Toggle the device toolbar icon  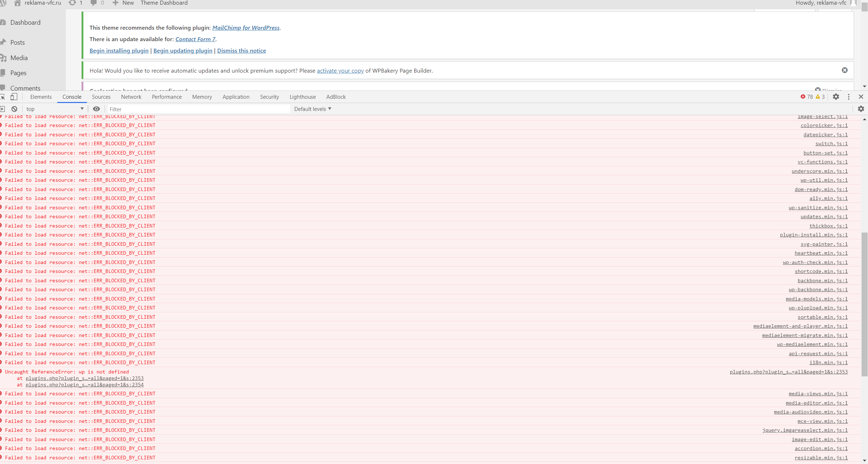pos(14,97)
